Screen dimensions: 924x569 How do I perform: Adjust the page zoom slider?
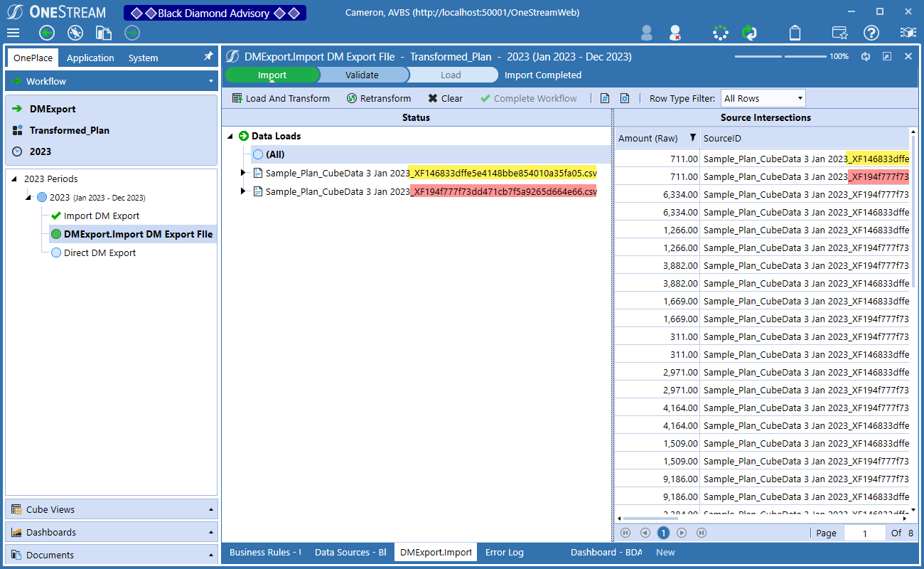(x=780, y=56)
